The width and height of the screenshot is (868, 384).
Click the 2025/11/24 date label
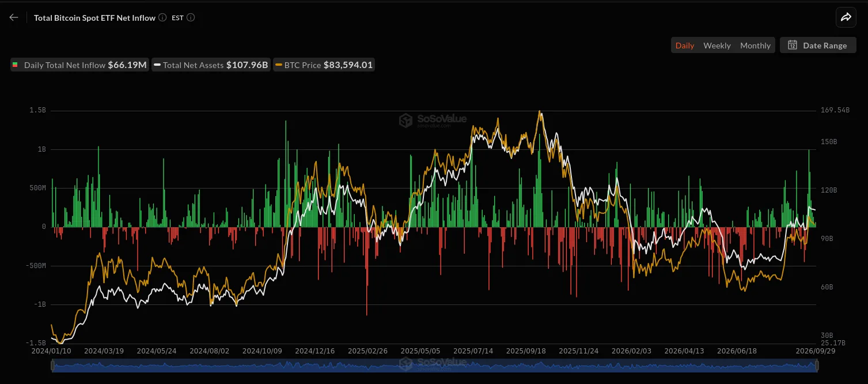click(x=579, y=351)
